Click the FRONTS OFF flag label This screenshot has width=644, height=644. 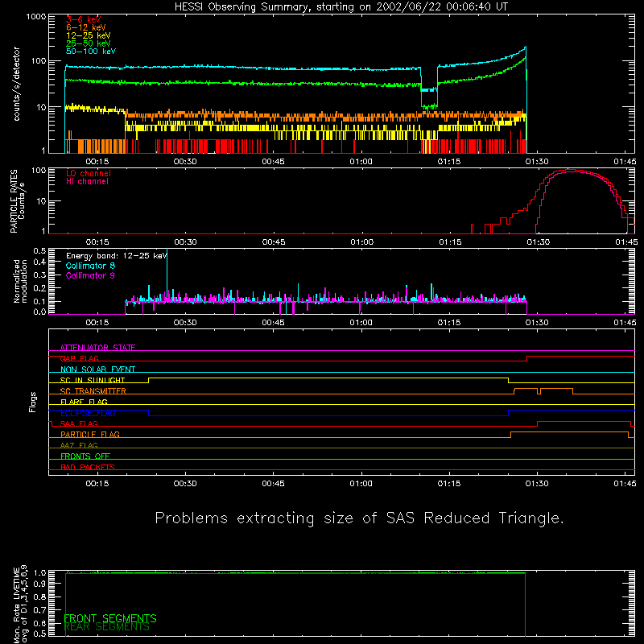coord(85,456)
